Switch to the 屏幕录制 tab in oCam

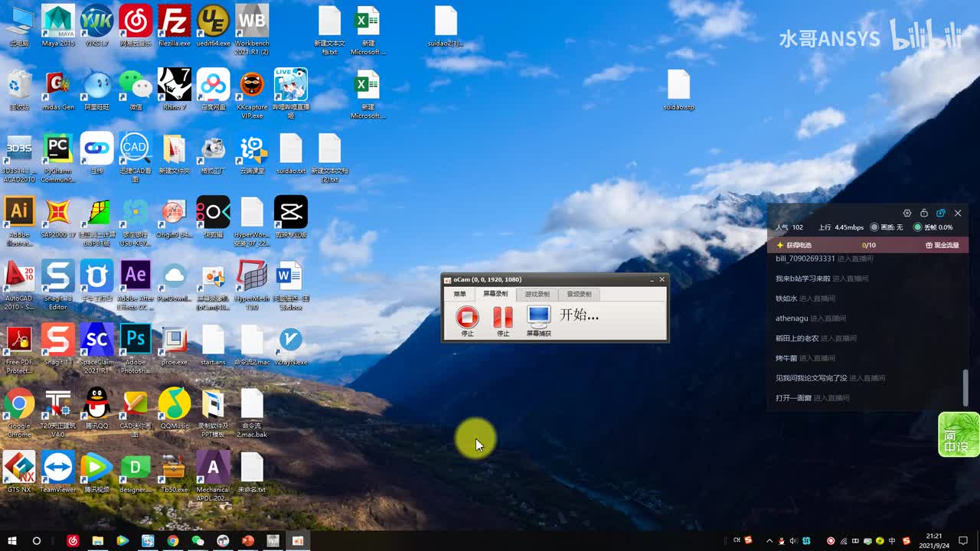coord(495,294)
